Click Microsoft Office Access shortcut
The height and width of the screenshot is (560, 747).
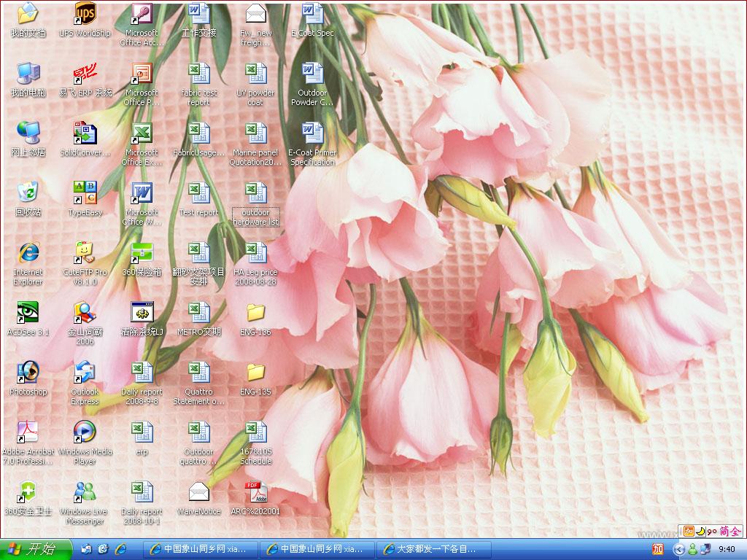point(142,25)
